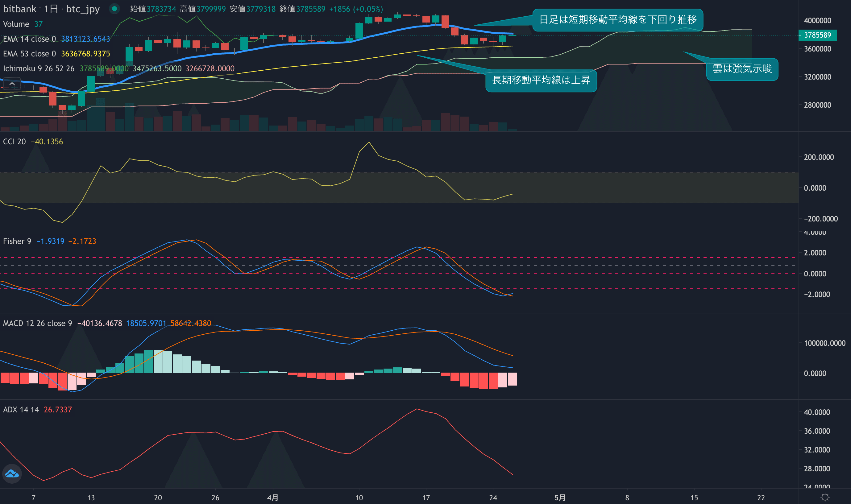
Task: Click the 雲は強気示唆 annotation callout
Action: click(x=742, y=69)
